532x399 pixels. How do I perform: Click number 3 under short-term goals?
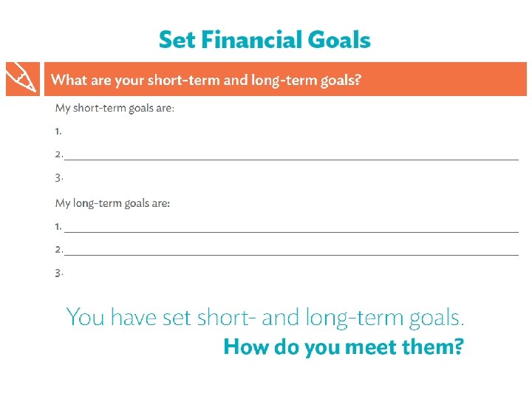[x=58, y=177]
